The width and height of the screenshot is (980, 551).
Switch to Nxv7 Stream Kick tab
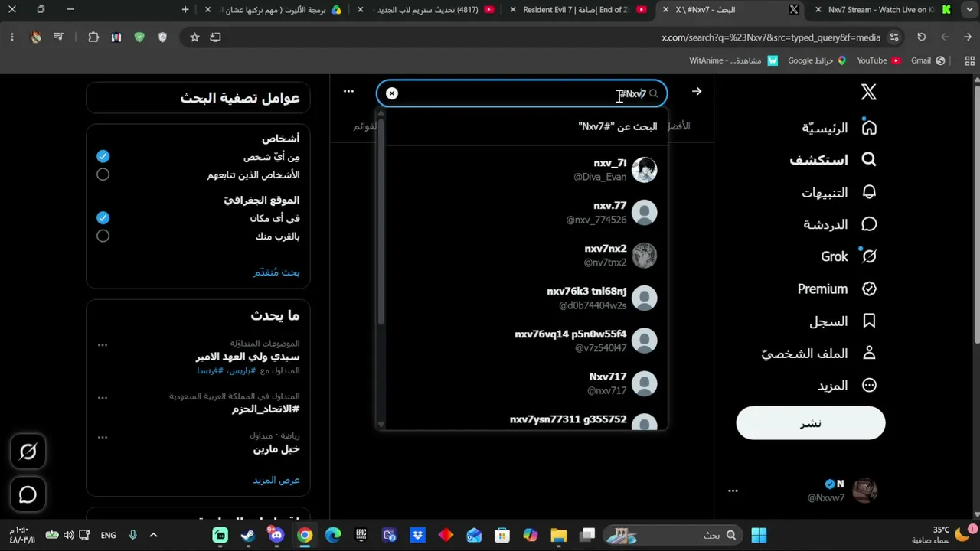pyautogui.click(x=883, y=10)
